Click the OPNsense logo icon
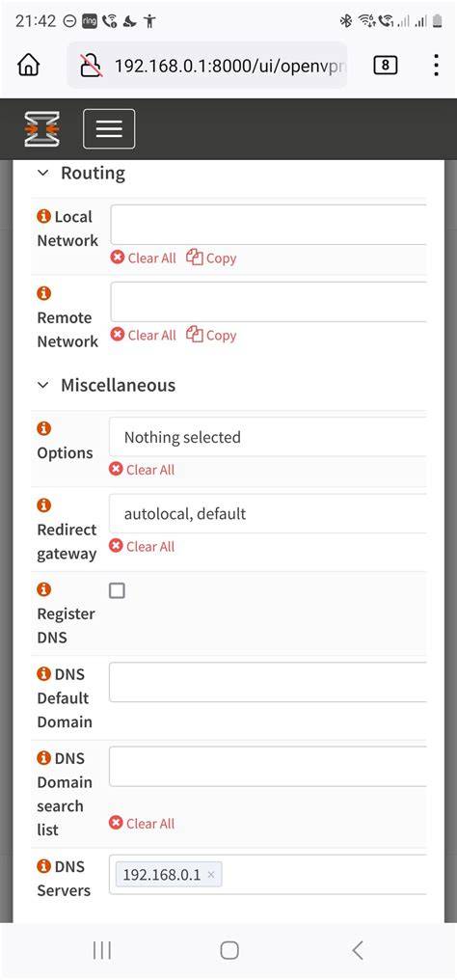This screenshot has width=457, height=980. click(41, 128)
